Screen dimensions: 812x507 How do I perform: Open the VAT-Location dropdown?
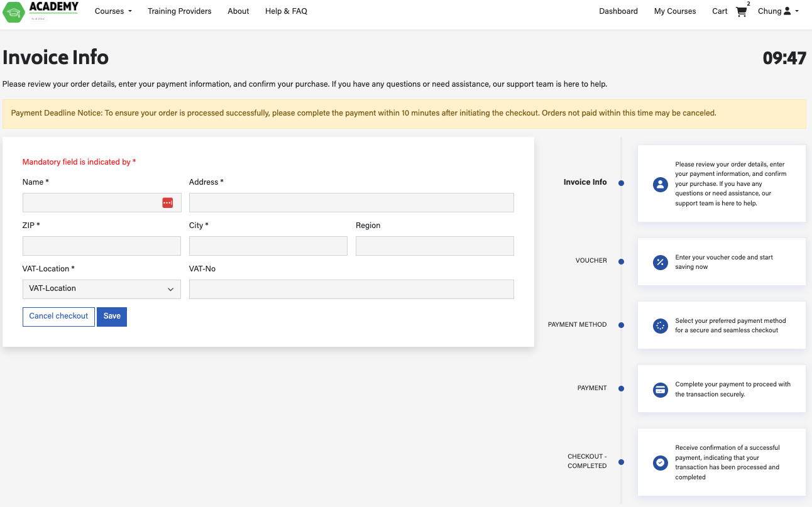(101, 289)
